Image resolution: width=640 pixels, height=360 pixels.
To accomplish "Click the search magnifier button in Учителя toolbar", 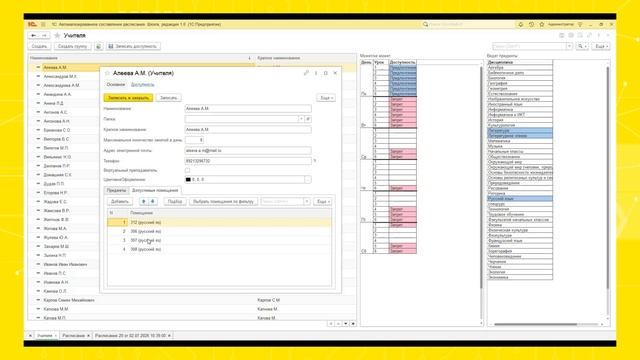I will pyautogui.click(x=581, y=47).
